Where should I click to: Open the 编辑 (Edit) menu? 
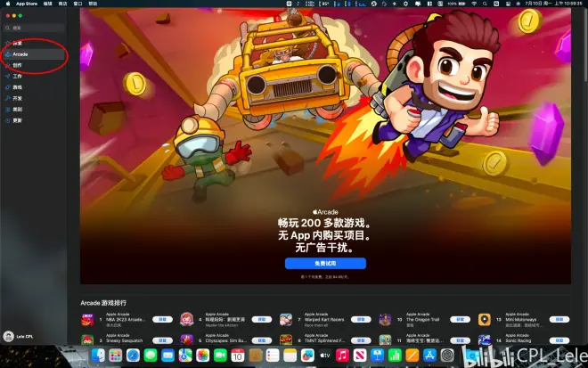[48, 4]
